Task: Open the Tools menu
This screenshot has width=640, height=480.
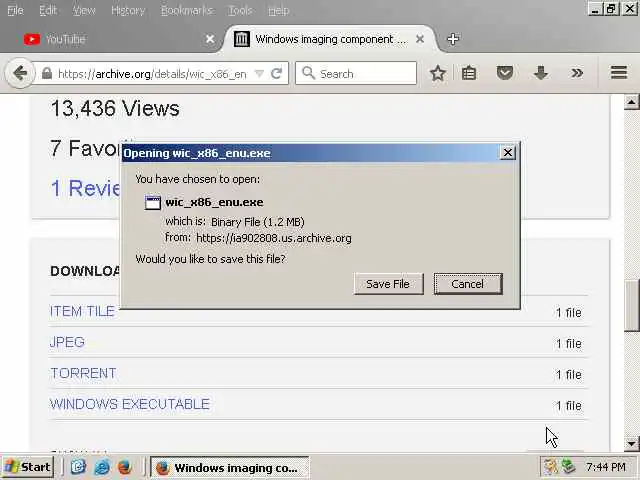Action: tap(240, 10)
